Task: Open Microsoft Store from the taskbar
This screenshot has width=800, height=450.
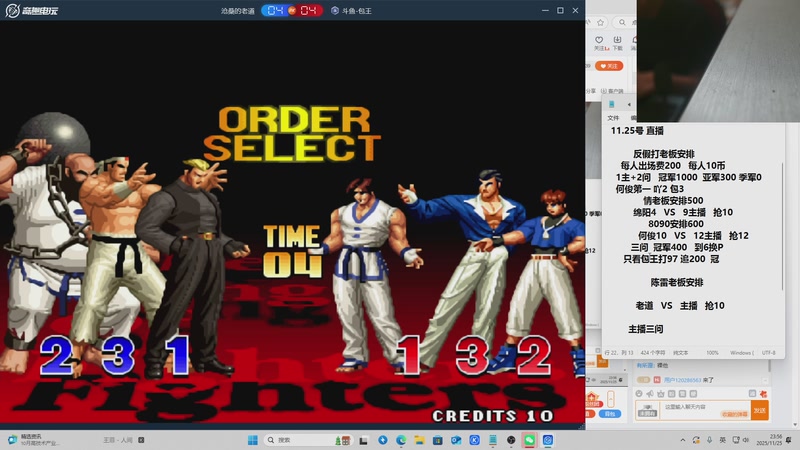Action: point(438,440)
